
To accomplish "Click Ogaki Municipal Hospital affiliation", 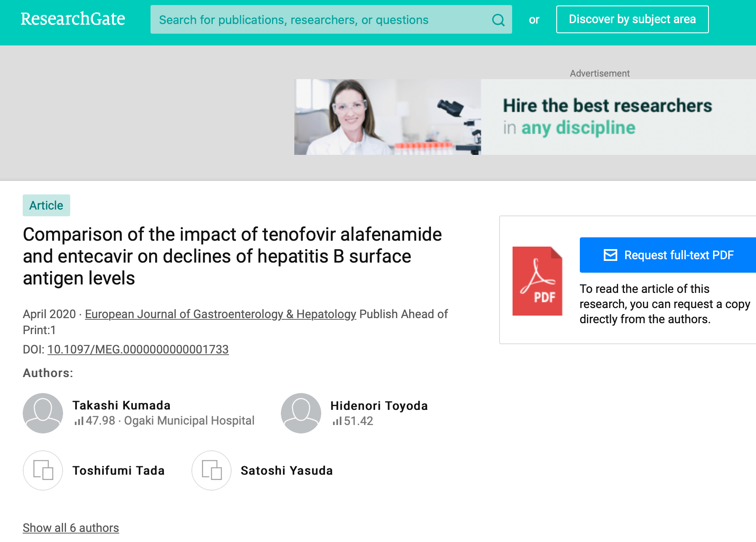I will coord(189,420).
